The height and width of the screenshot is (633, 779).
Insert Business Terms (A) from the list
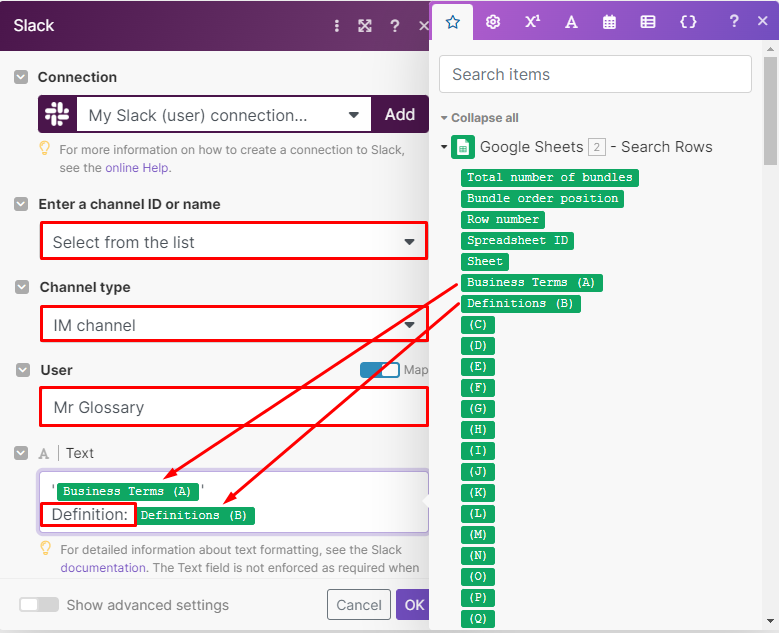coord(531,282)
